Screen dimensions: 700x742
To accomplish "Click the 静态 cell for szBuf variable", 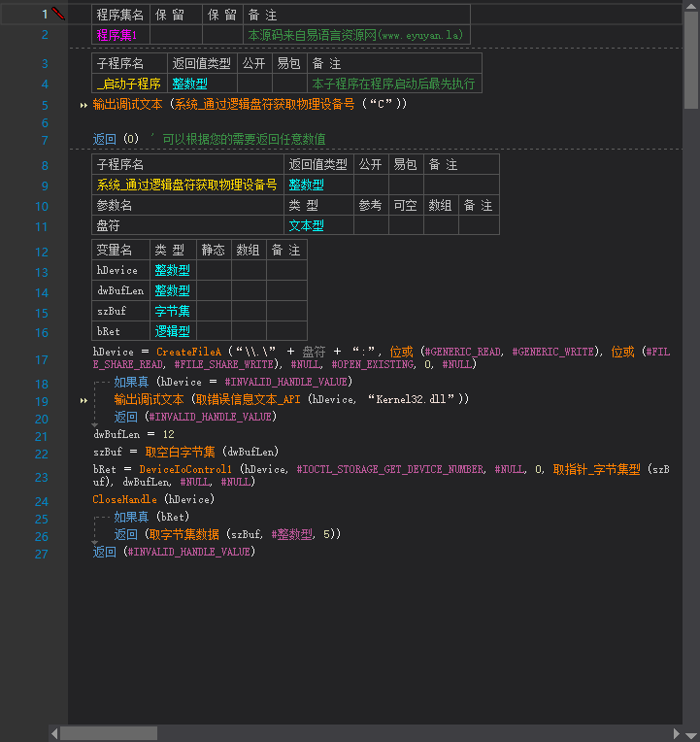I will (x=214, y=311).
